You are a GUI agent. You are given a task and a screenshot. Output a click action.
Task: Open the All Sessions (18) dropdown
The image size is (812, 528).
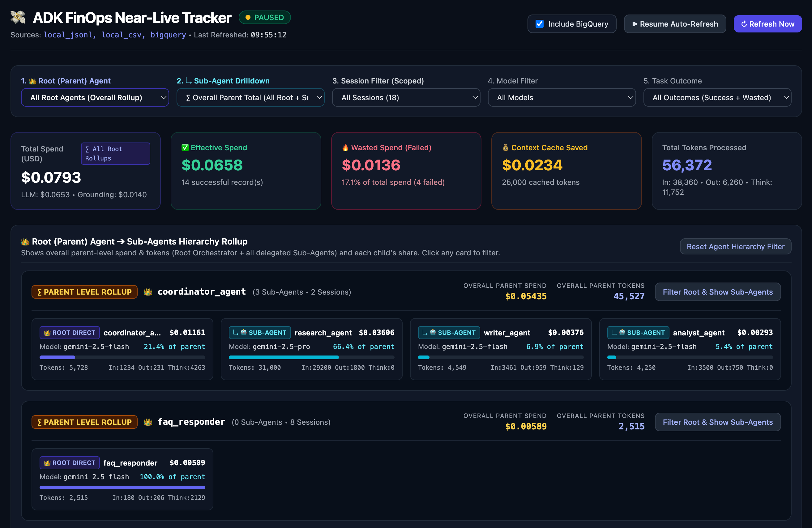pos(406,98)
